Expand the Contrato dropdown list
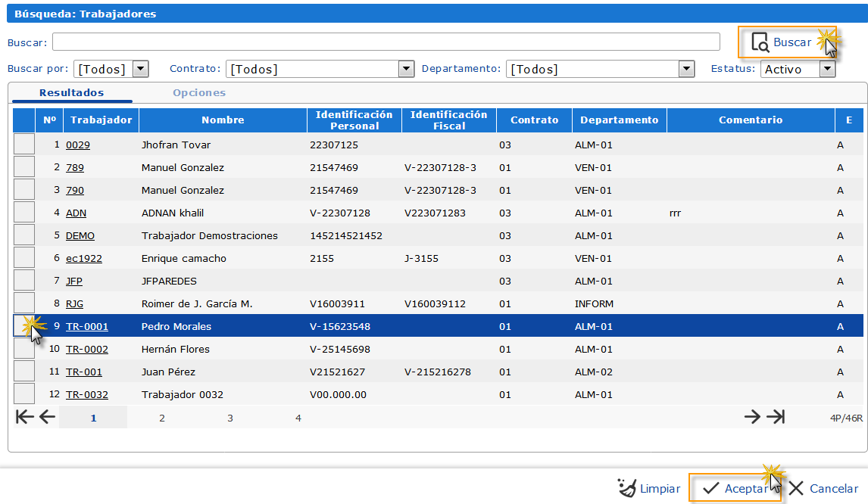868x504 pixels. coord(407,69)
